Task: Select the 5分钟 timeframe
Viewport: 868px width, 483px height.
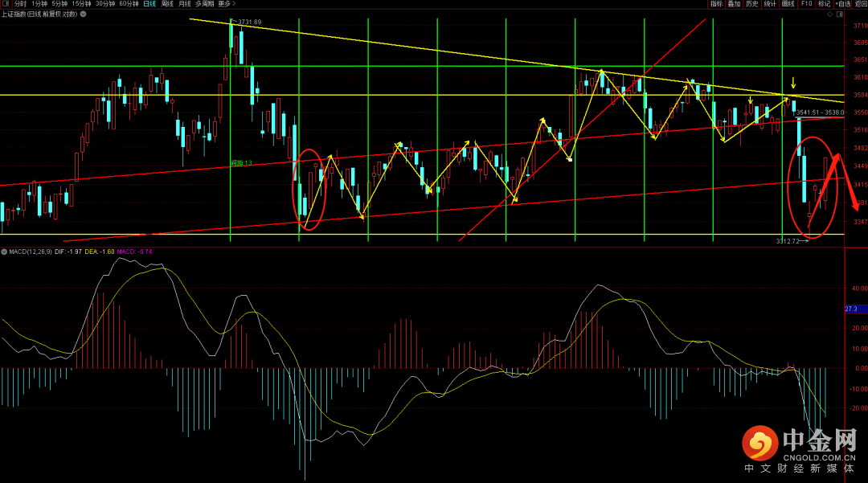Action: click(59, 4)
